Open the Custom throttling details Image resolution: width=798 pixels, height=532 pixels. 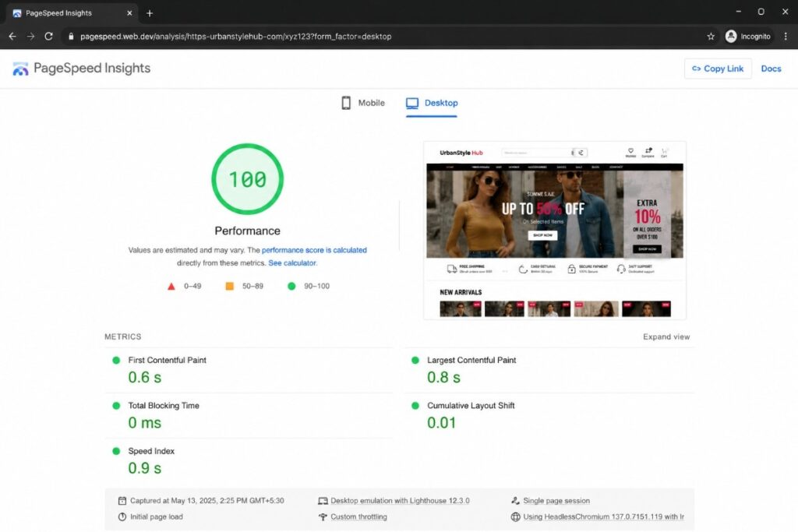358,516
